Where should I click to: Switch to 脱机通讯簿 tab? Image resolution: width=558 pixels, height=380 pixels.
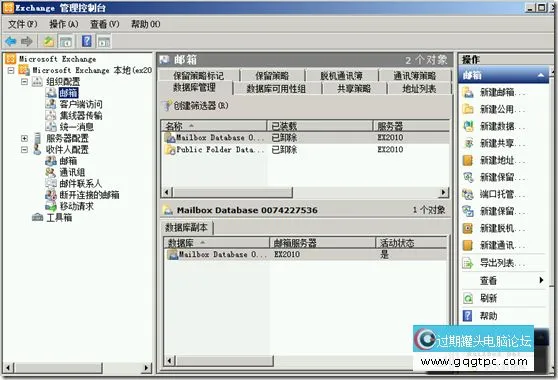341,75
